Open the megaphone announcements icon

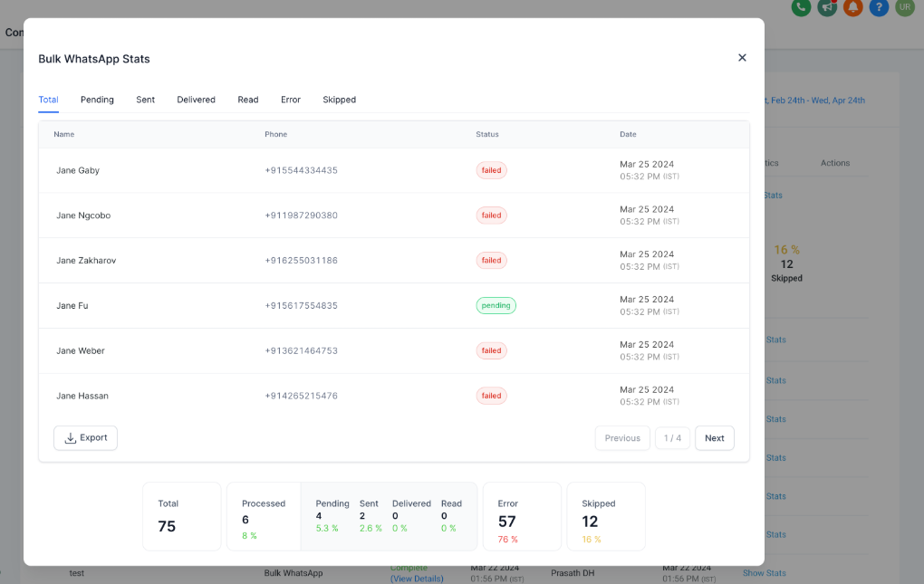pos(827,7)
